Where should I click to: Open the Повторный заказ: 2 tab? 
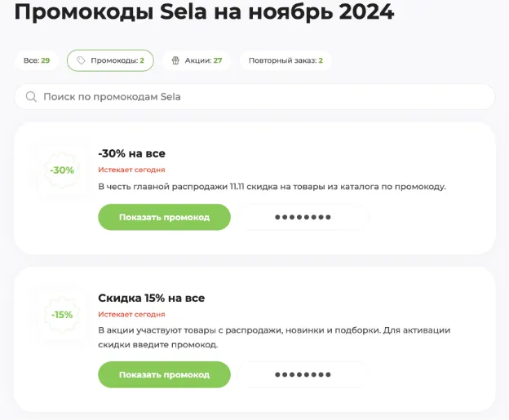(285, 60)
